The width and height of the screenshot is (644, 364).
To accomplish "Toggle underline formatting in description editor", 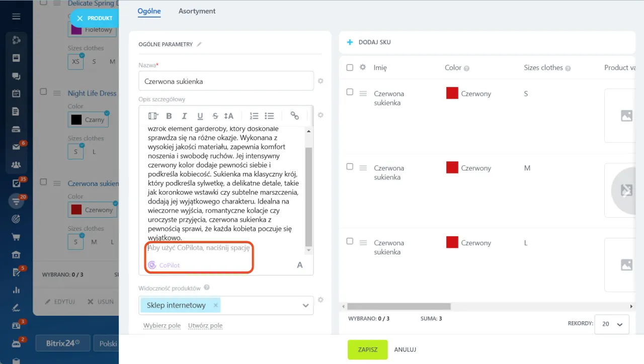I will click(x=200, y=116).
